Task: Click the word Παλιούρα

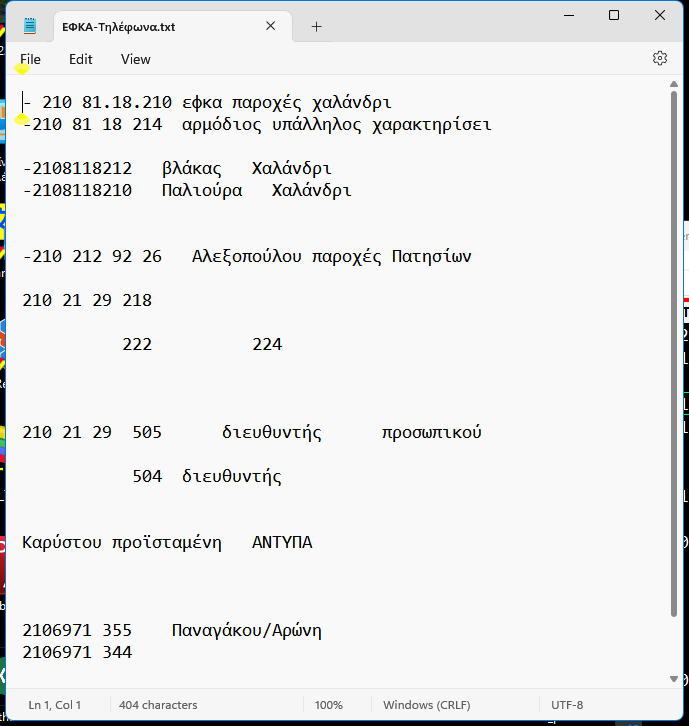Action: (202, 190)
